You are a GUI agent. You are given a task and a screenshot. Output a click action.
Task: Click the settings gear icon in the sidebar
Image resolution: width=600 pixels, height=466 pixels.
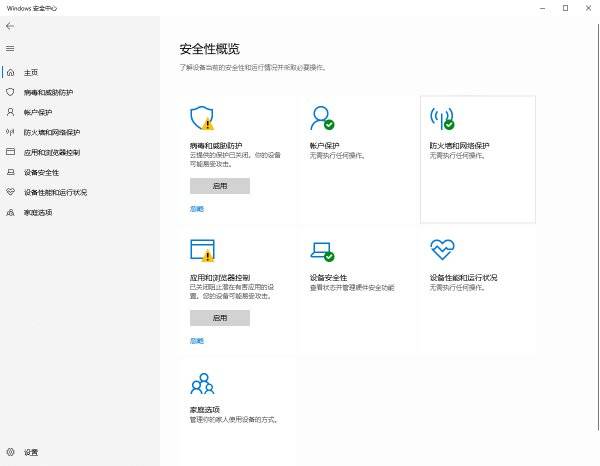click(x=11, y=452)
